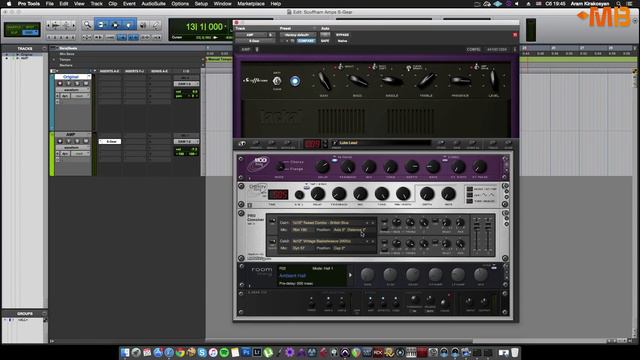This screenshot has height=360, width=640.
Task: Click the AMP tab button in S-Gear
Action: tap(246, 49)
